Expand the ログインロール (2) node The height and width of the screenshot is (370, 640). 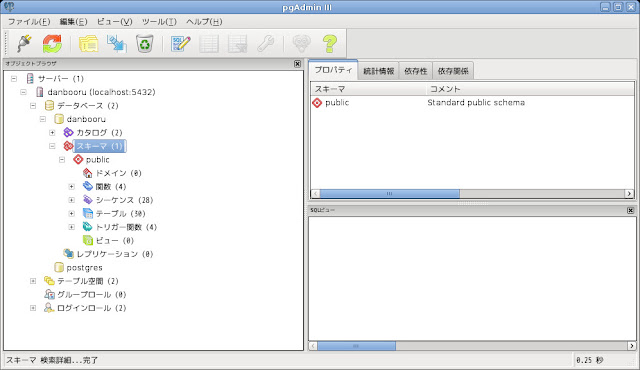(33, 308)
